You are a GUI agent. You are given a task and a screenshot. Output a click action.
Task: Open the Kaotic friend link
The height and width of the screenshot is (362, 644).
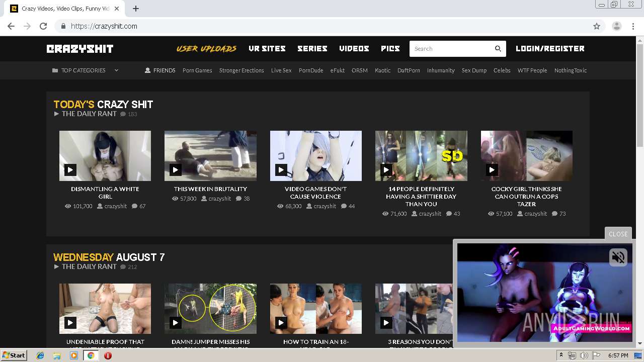[x=383, y=70]
